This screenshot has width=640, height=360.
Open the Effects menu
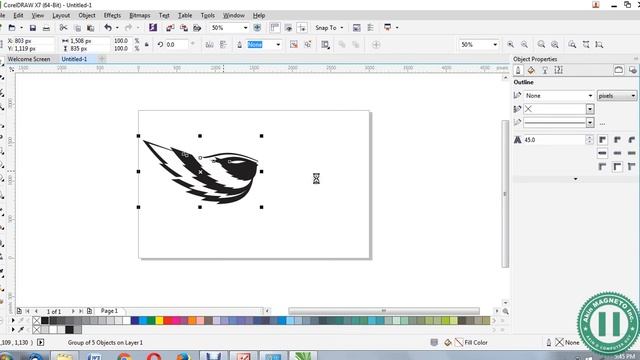[112, 15]
